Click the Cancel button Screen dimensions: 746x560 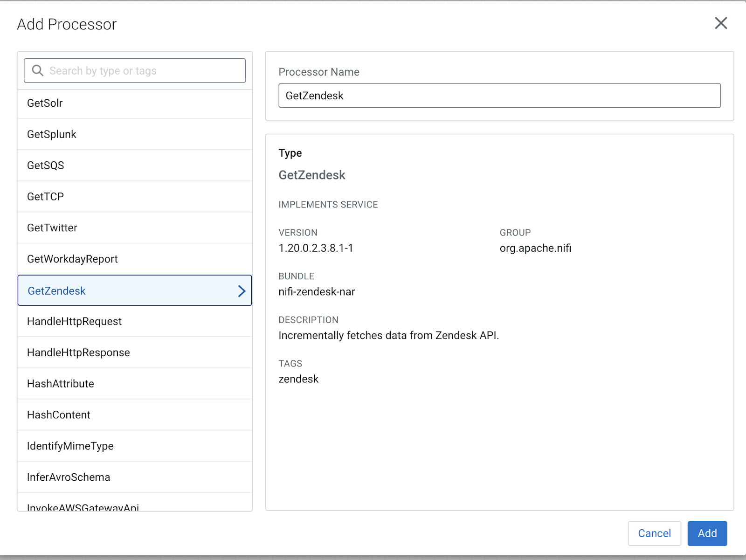coord(654,533)
